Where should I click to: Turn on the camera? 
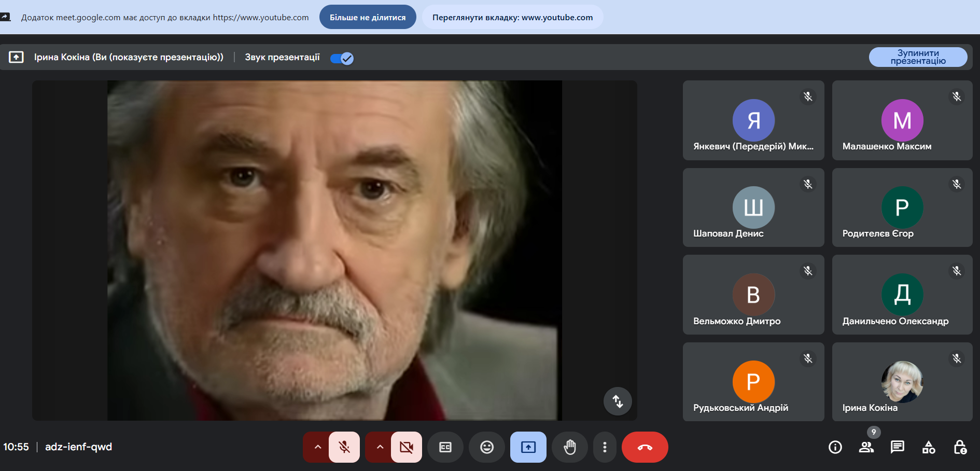pos(407,447)
